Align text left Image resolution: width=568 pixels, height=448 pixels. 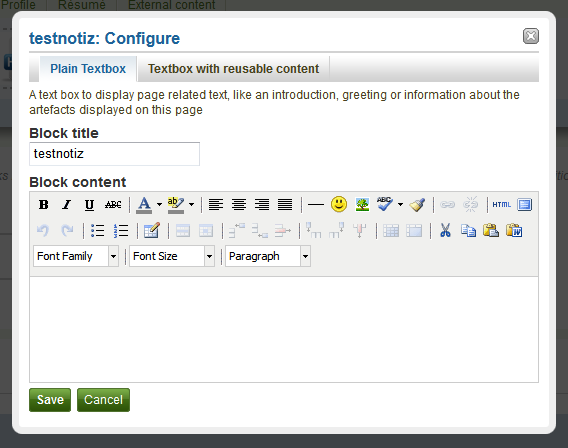pos(216,205)
